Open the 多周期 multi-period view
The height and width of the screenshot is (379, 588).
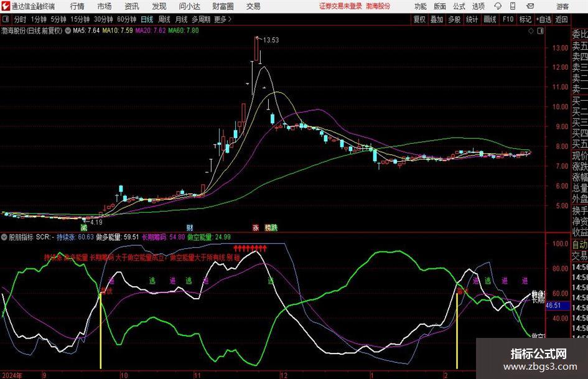point(201,19)
